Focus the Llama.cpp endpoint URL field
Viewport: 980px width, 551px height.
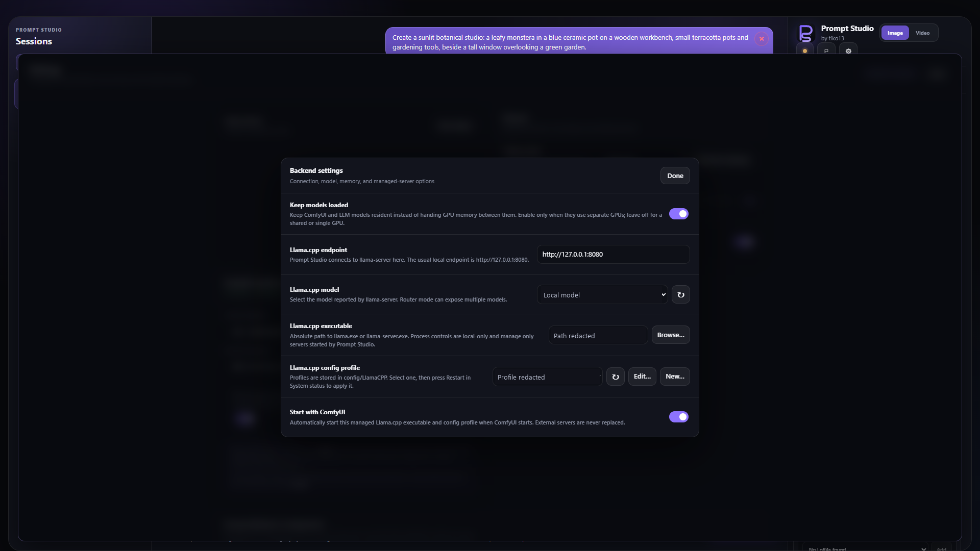point(613,254)
